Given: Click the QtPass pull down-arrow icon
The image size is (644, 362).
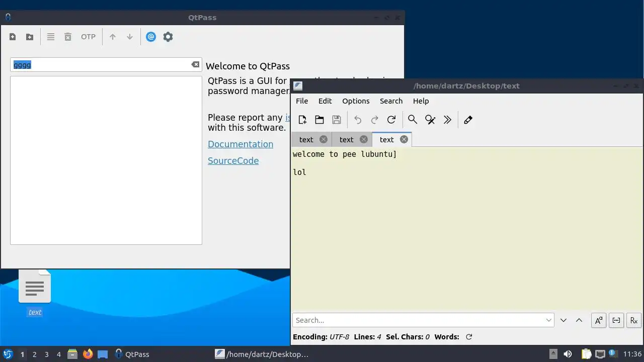Looking at the screenshot, I should 130,37.
